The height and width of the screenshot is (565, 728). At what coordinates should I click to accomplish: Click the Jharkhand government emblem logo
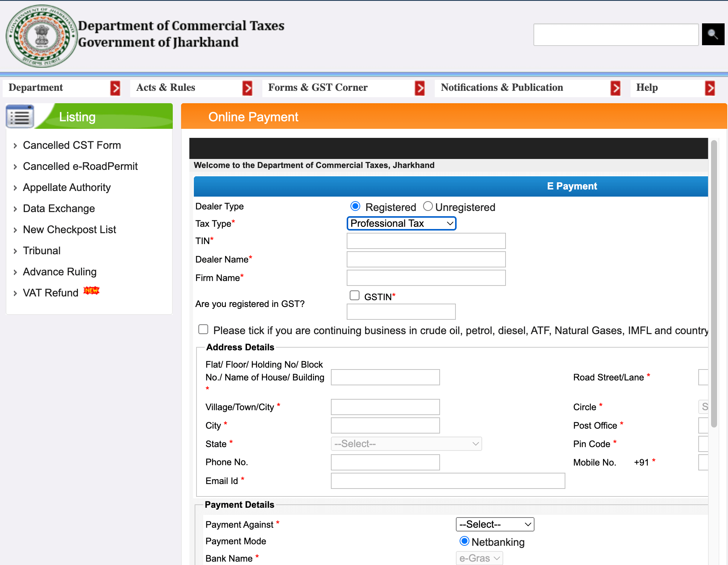(x=41, y=36)
